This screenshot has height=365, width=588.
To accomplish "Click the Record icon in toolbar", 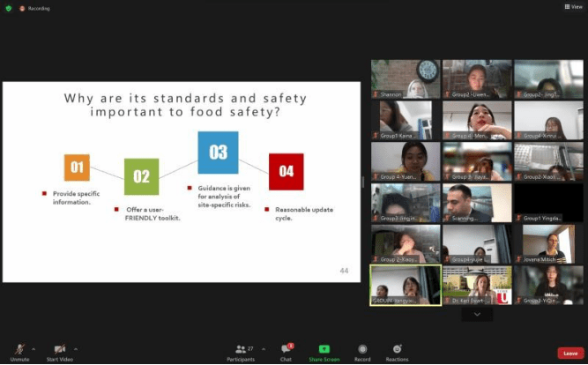I will pos(362,349).
